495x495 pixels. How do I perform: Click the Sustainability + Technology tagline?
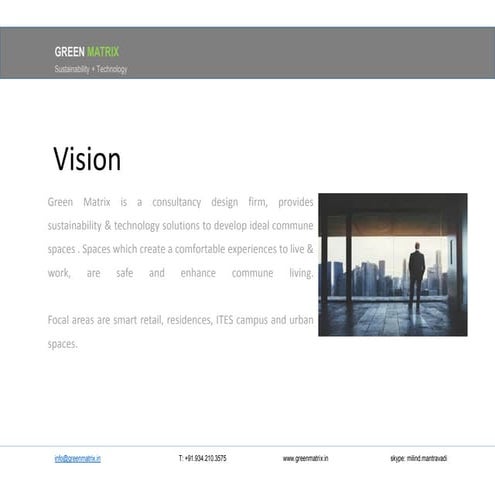(91, 69)
